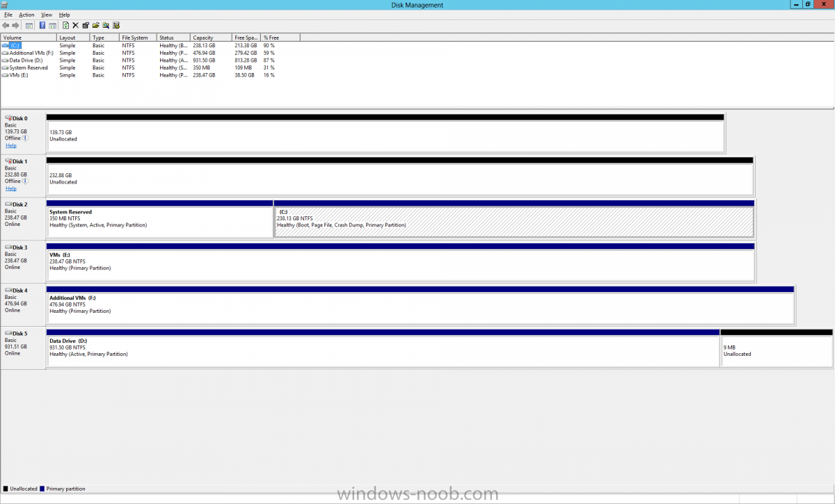Click the black X Delete toolbar icon
This screenshot has height=504, width=835.
pyautogui.click(x=75, y=26)
